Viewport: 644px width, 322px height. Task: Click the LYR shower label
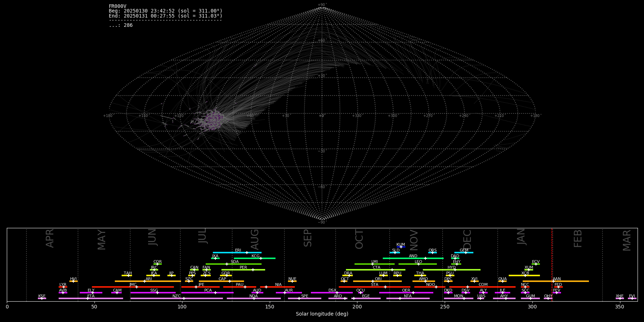pyautogui.click(x=63, y=284)
